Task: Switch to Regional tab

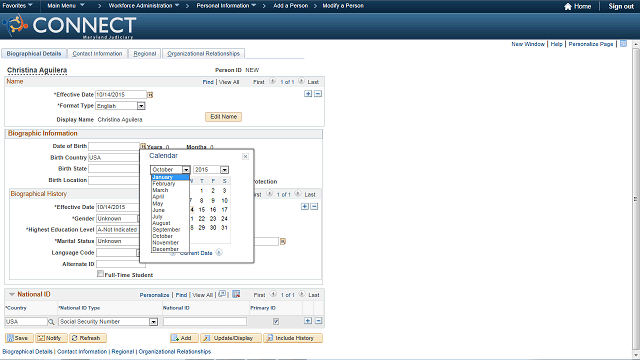Action: (144, 53)
